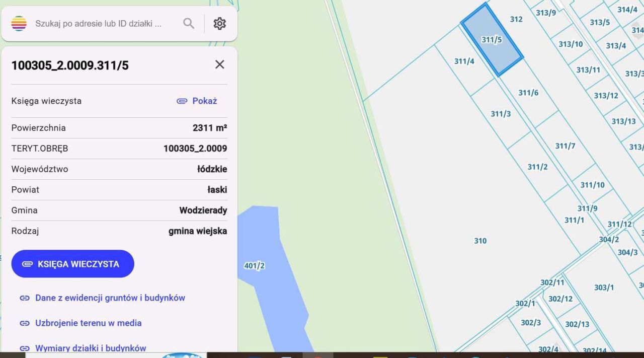Select the blue water parcel 401/2
Viewport: 644px width, 358px height.
tap(254, 266)
